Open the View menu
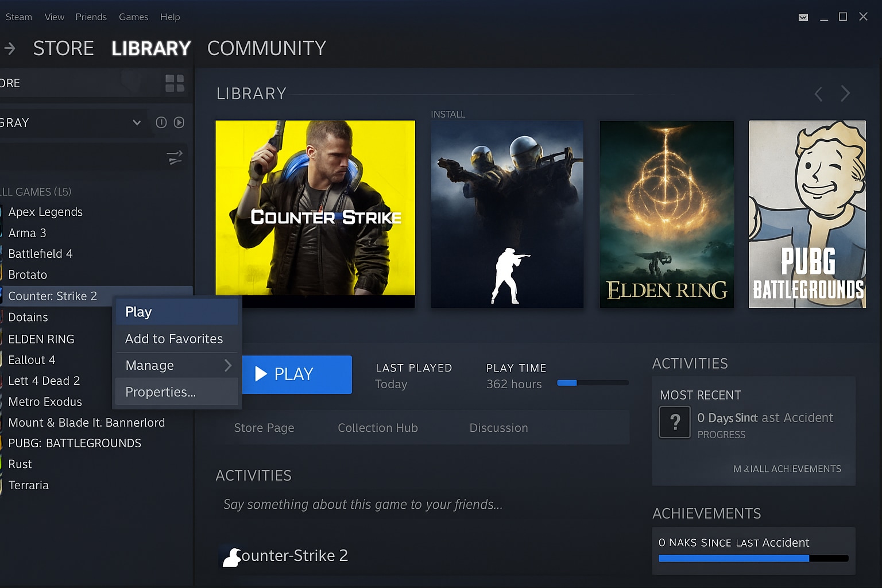This screenshot has height=588, width=882. (55, 17)
